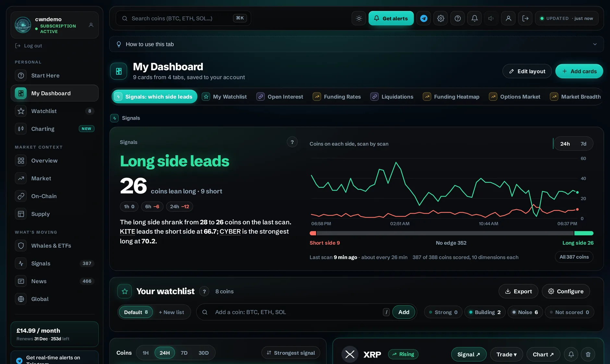Viewport: 610px width, 364px height.
Task: Filter watchlist by Building 2
Action: (485, 312)
